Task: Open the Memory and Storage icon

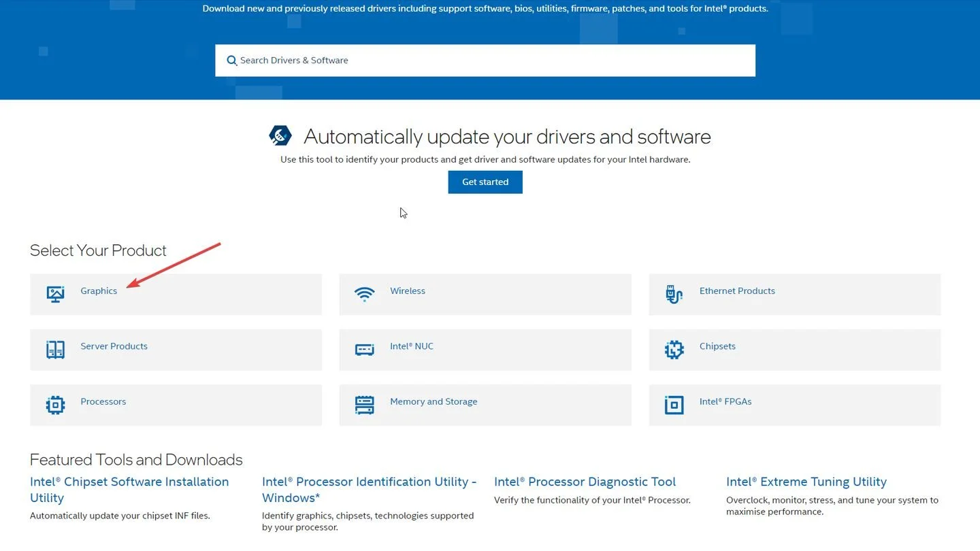Action: pos(365,405)
